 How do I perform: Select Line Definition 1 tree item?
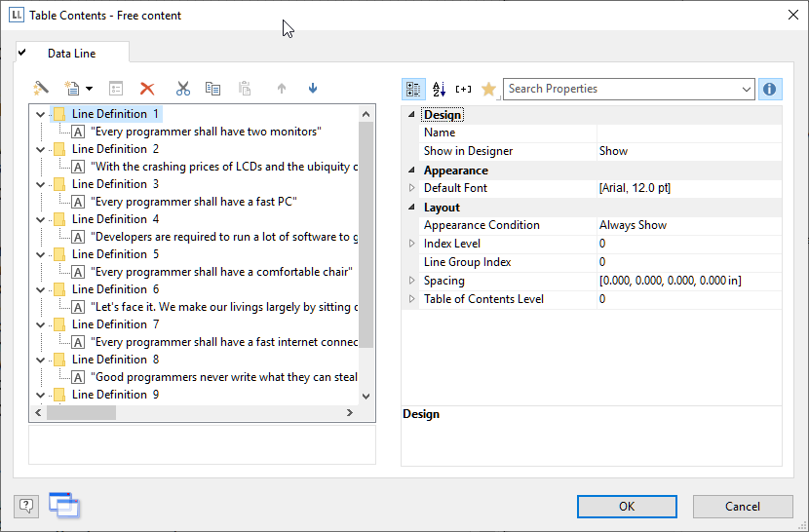coord(115,114)
